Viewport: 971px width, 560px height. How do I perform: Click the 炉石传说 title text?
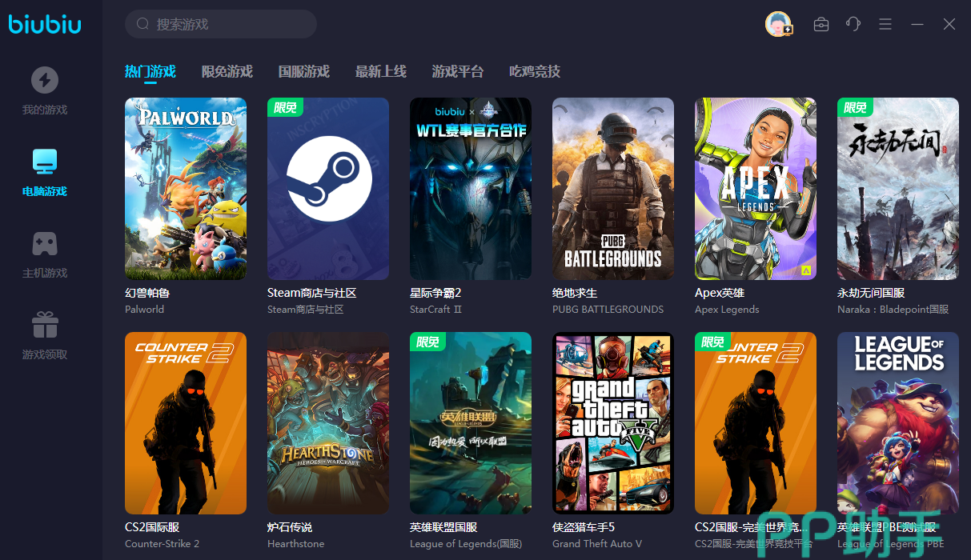[x=289, y=527]
